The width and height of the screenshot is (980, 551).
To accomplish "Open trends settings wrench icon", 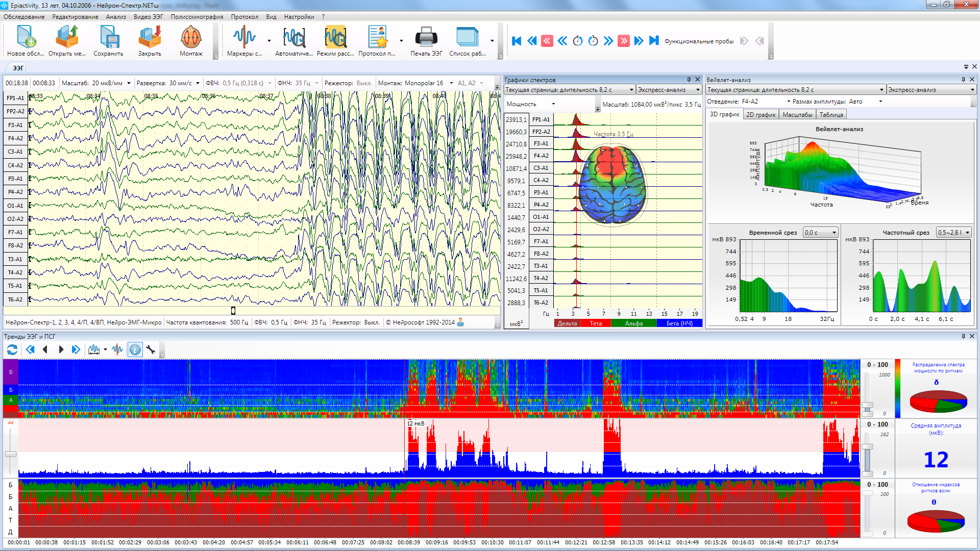I will click(151, 349).
